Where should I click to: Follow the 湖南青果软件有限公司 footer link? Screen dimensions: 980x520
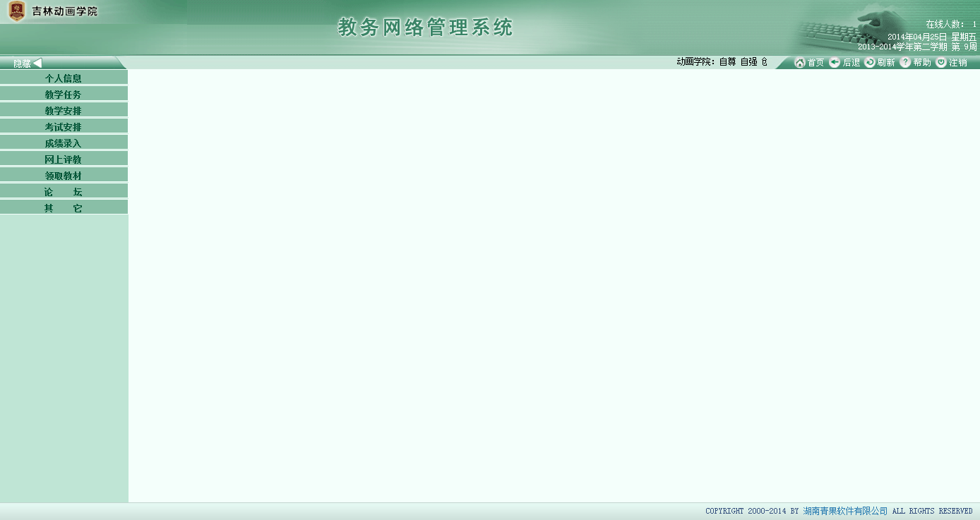point(845,511)
